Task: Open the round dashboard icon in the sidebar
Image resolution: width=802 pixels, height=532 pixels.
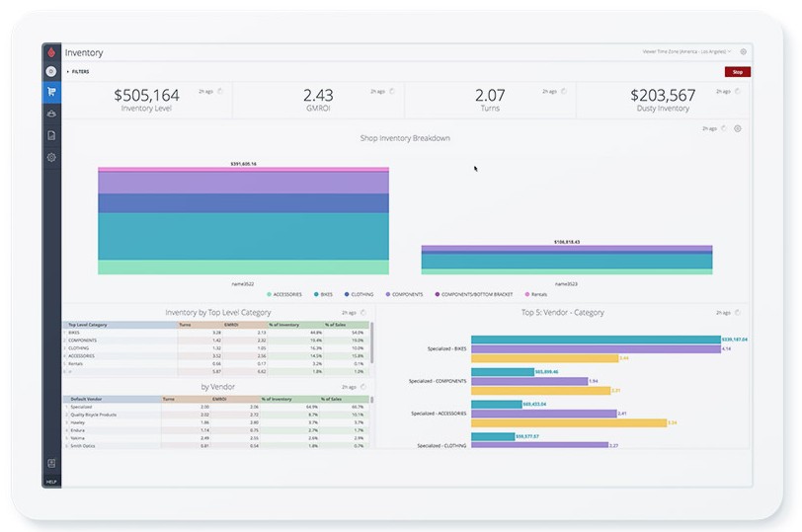Action: click(x=51, y=71)
